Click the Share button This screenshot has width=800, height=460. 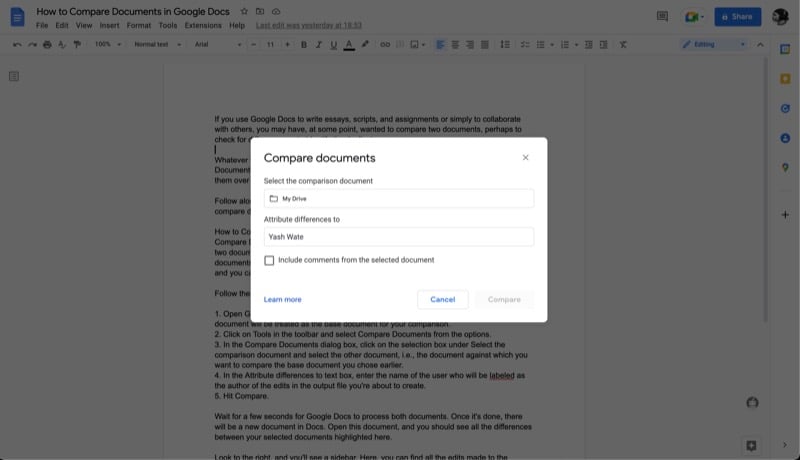738,17
